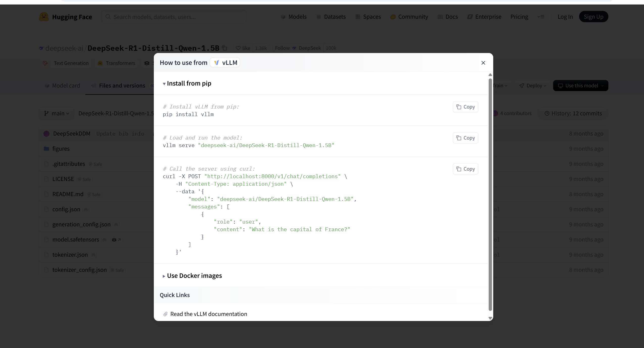This screenshot has width=644, height=348.
Task: Click the pip install vllm code line
Action: (188, 115)
